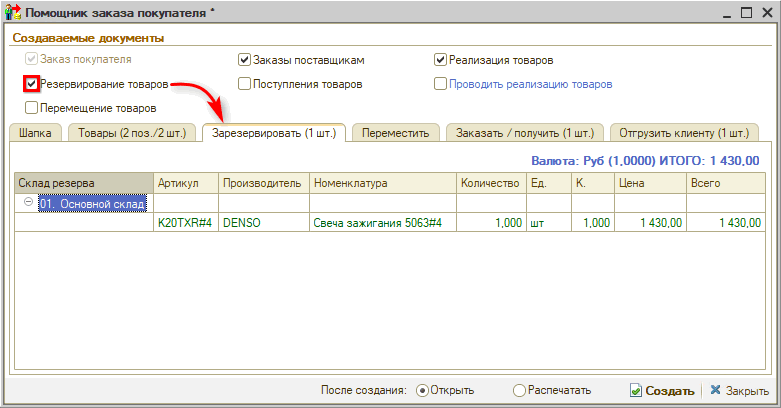Open the Товары (2 поз./2 шт.) tab
Image resolution: width=781 pixels, height=408 pixels.
pos(132,133)
